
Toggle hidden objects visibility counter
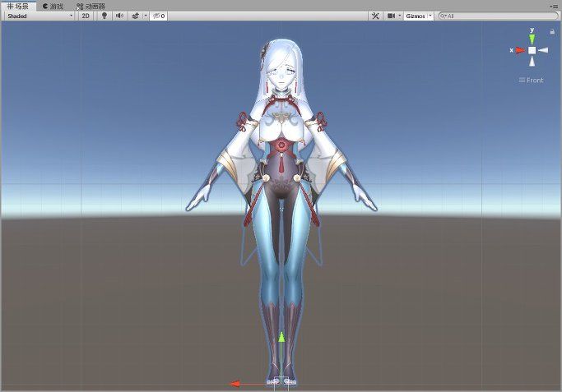(x=159, y=16)
